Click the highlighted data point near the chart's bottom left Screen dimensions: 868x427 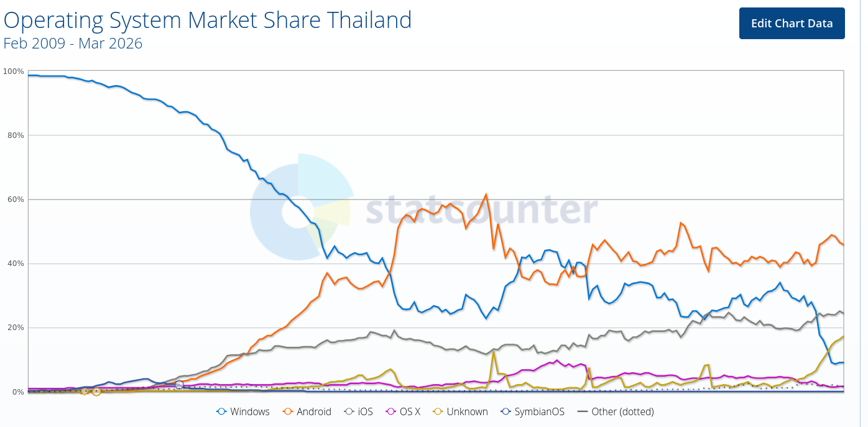click(x=96, y=392)
